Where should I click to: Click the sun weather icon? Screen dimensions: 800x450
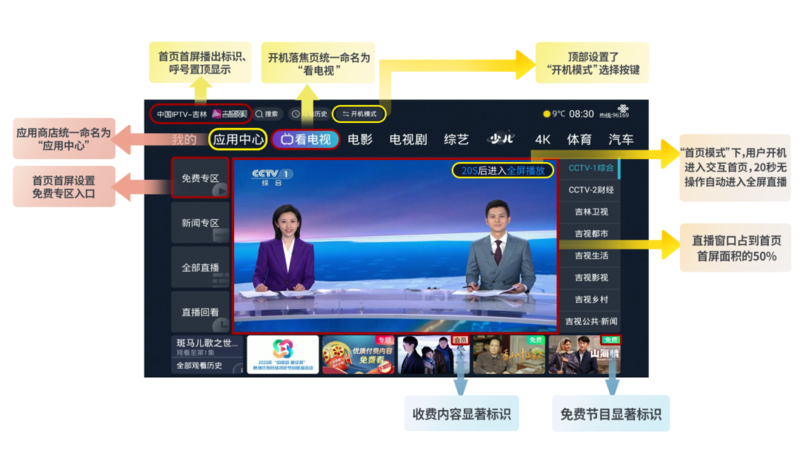(x=546, y=114)
